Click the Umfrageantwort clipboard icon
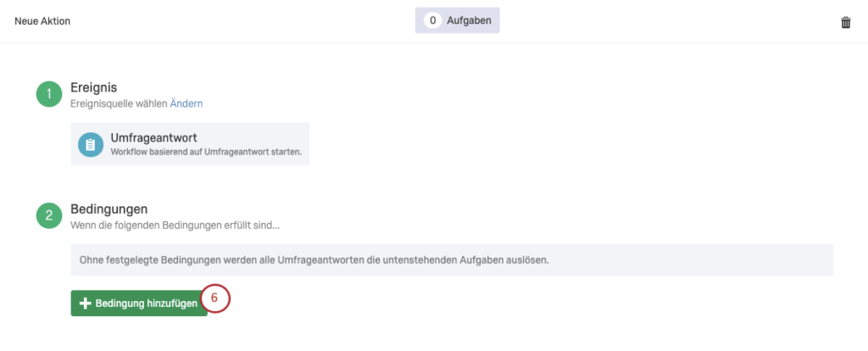Viewport: 868px width, 351px height. click(x=91, y=144)
